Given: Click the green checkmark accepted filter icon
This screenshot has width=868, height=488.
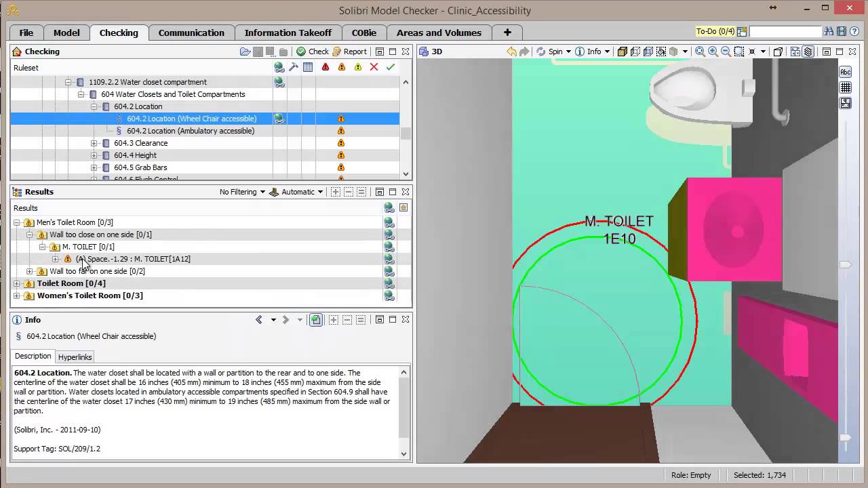Looking at the screenshot, I should pyautogui.click(x=390, y=67).
